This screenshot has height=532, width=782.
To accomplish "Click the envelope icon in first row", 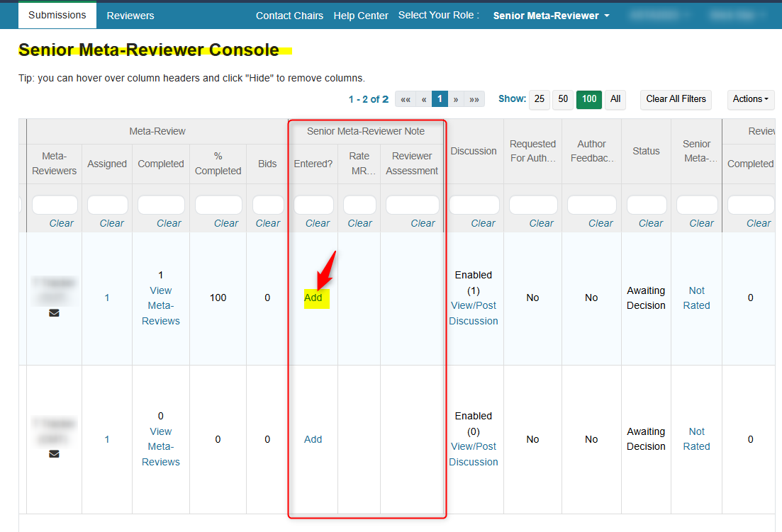I will [x=54, y=313].
